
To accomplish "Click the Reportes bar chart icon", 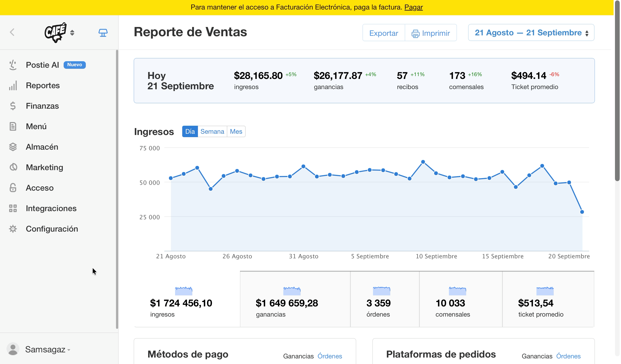I will (x=13, y=85).
